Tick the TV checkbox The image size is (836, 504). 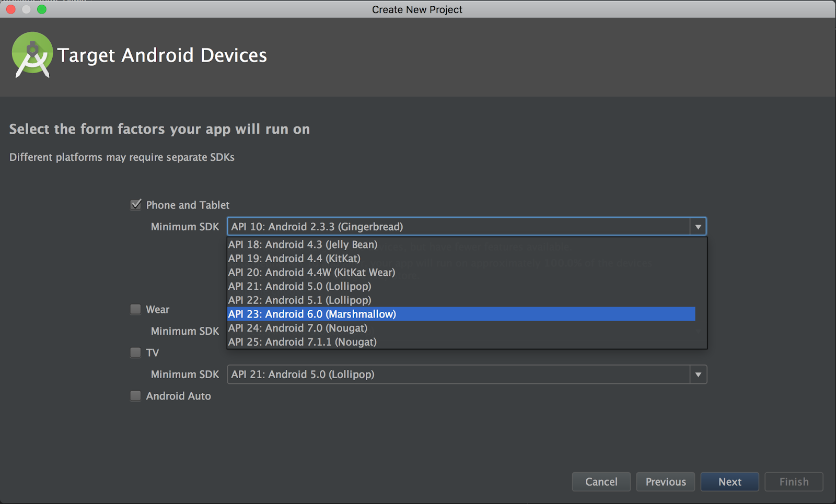(136, 353)
